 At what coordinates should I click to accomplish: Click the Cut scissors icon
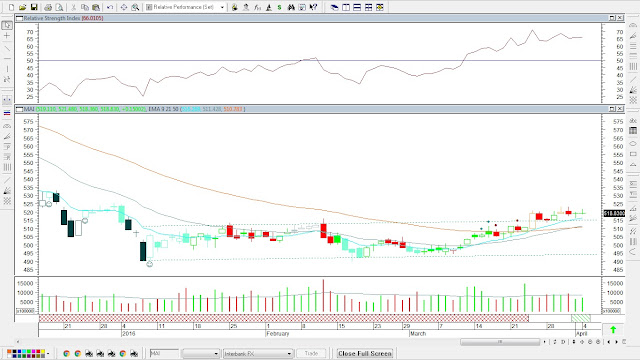tap(73, 7)
